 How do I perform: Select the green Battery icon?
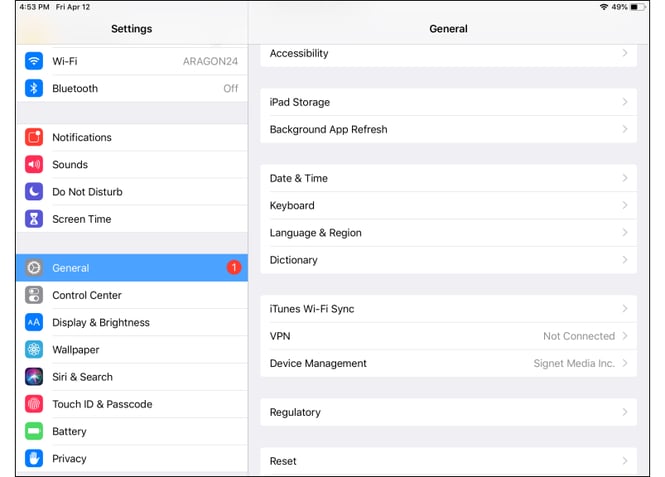tap(34, 431)
